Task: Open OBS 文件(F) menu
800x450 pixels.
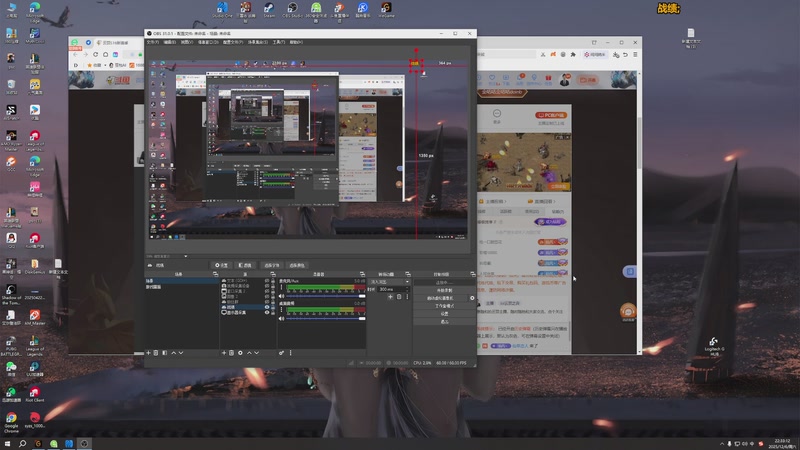Action: (153, 42)
